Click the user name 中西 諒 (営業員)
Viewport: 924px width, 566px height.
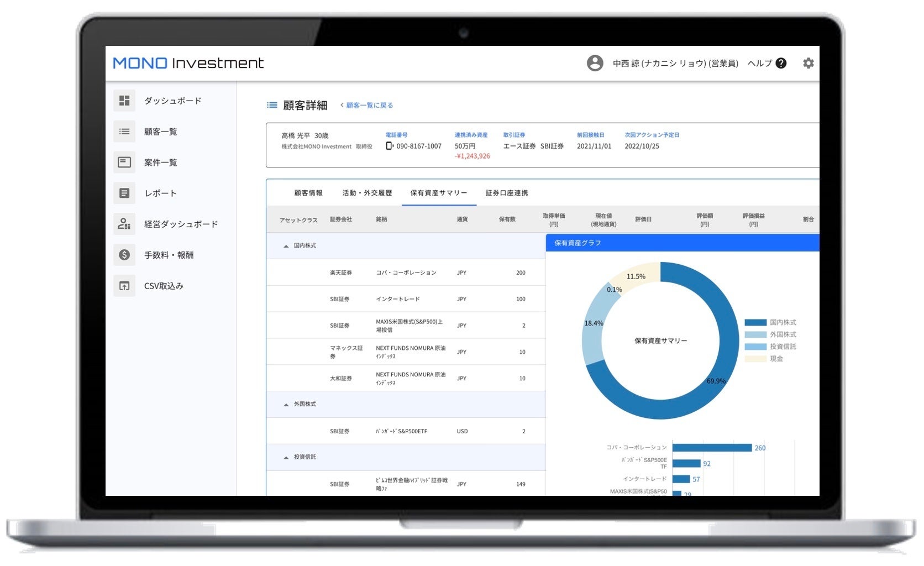[x=675, y=63]
